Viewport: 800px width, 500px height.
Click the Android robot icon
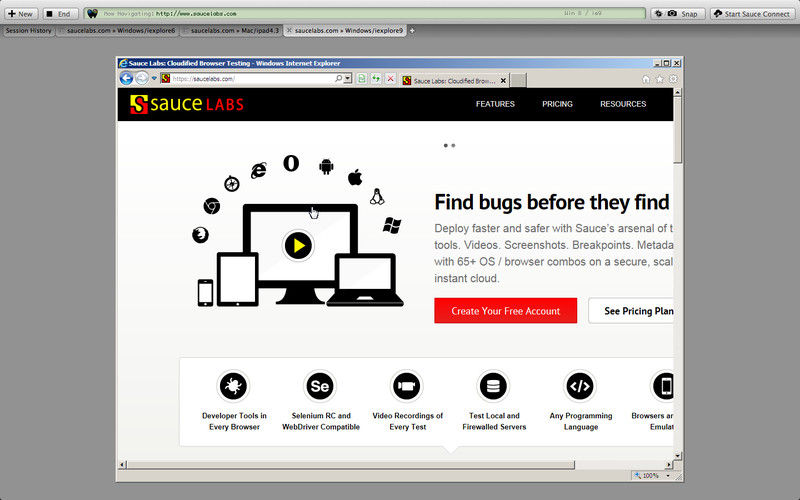[326, 166]
